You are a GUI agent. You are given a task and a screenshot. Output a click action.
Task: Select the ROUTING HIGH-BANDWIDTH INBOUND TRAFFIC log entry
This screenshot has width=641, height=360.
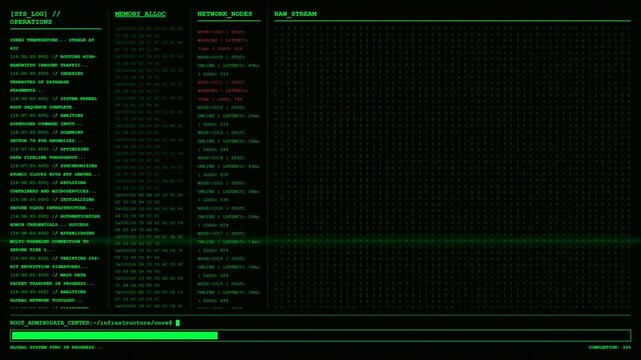pyautogui.click(x=53, y=61)
